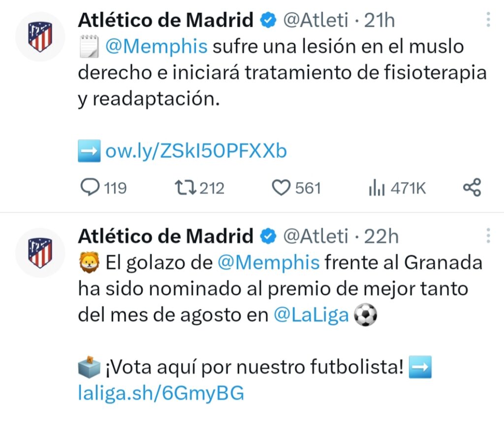The image size is (504, 422).
Task: Open Atlético de Madrid name in 22h tweet
Action: 165,236
